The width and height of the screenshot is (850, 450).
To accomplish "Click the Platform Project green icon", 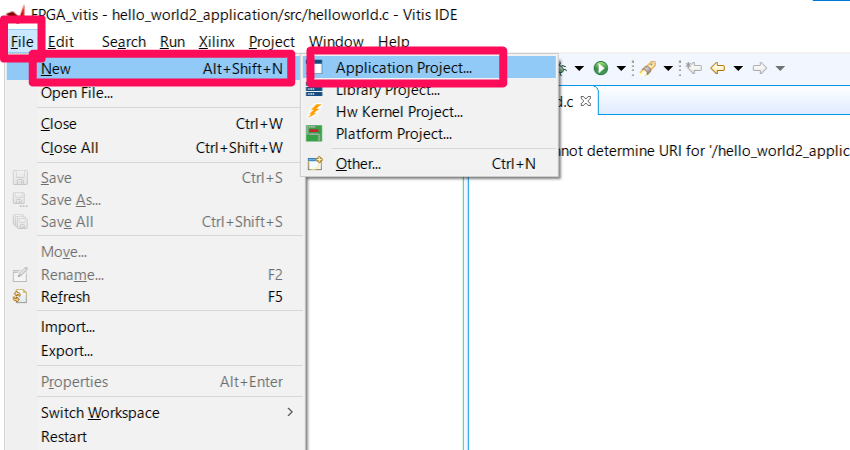I will pyautogui.click(x=314, y=133).
